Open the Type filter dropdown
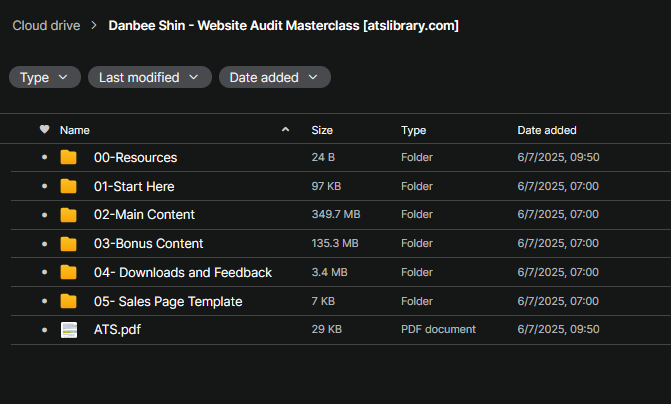The height and width of the screenshot is (404, 671). click(x=44, y=77)
